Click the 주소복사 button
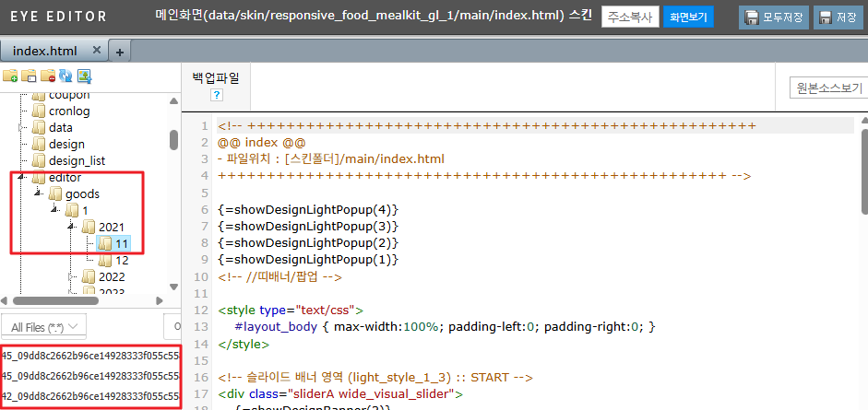 click(x=630, y=18)
